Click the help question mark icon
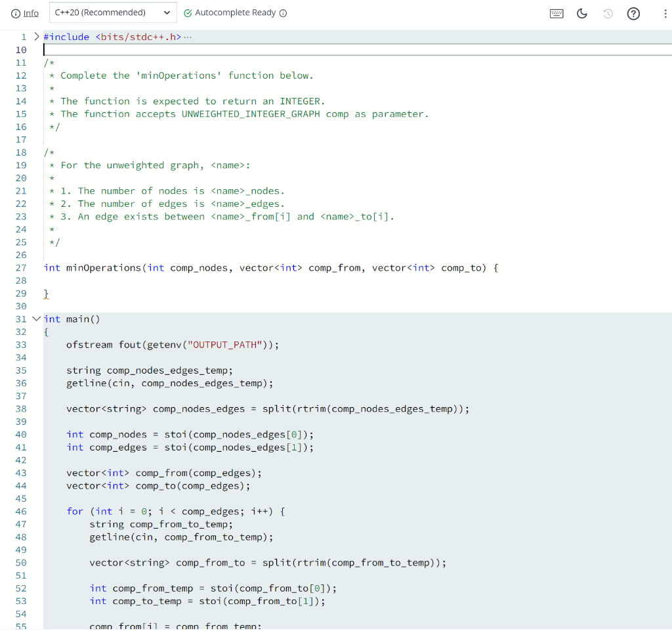672x635 pixels. (633, 12)
